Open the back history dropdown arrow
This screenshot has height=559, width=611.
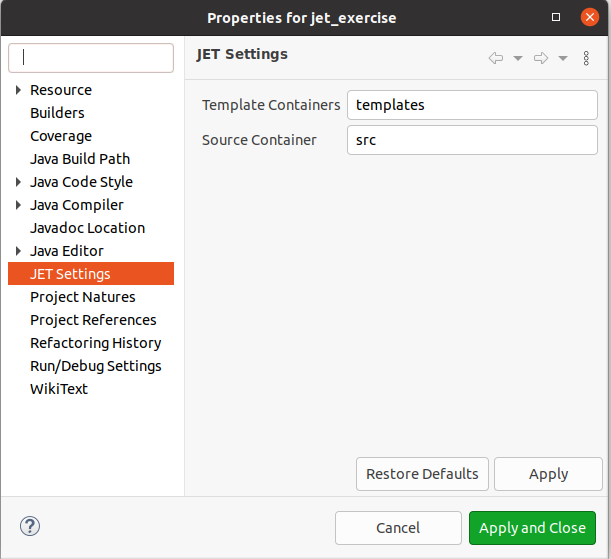pyautogui.click(x=518, y=58)
